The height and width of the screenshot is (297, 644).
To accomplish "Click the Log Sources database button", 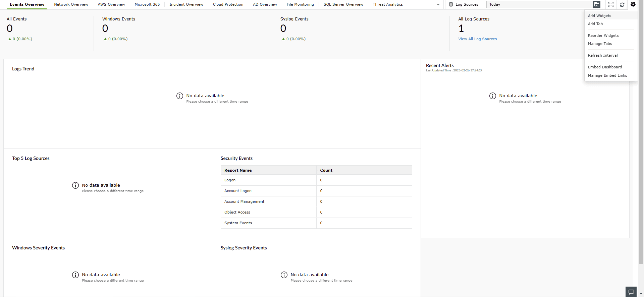I will pyautogui.click(x=464, y=4).
